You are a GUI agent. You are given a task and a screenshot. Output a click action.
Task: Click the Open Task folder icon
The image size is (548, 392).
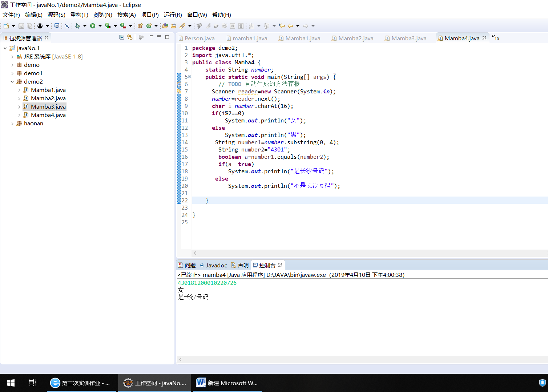(173, 26)
